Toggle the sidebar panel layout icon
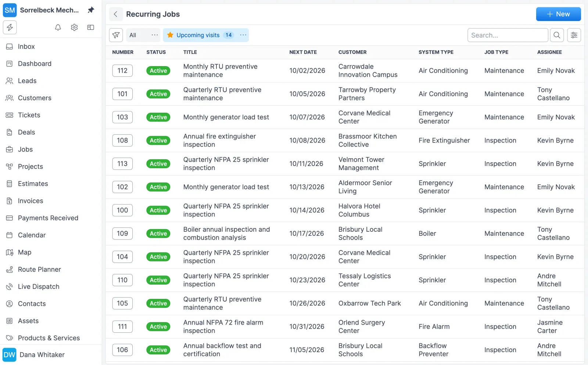This screenshot has height=365, width=588. tap(91, 28)
